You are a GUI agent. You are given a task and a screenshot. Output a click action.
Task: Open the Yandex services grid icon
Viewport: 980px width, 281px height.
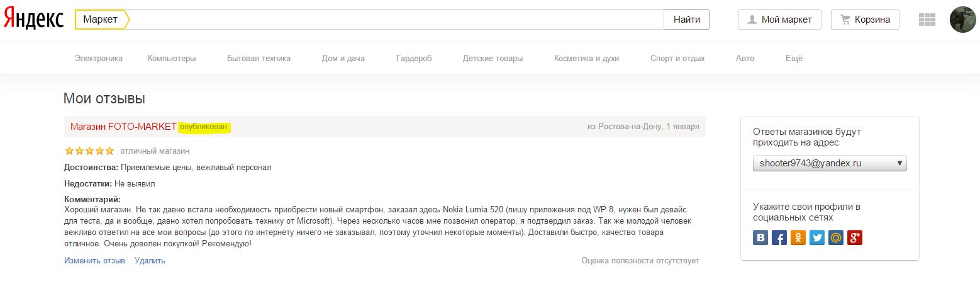pyautogui.click(x=927, y=20)
